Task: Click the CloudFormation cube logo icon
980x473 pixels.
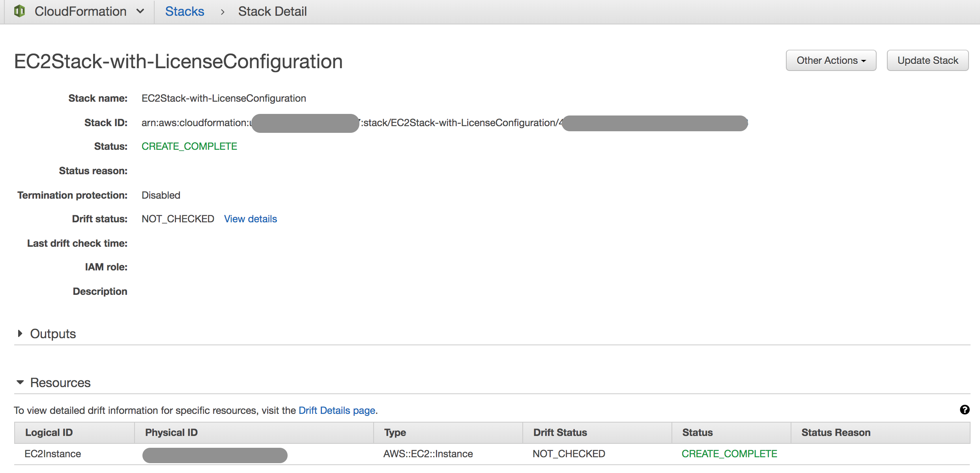Action: pyautogui.click(x=19, y=11)
